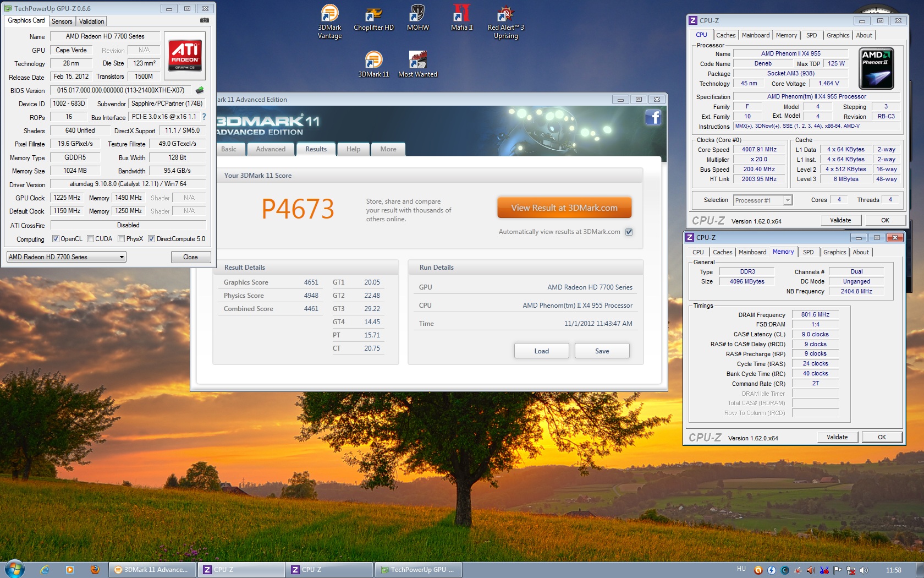Open Graphics tab in CPU-Z memory timings window
Screen dimensions: 924x578
tap(834, 252)
